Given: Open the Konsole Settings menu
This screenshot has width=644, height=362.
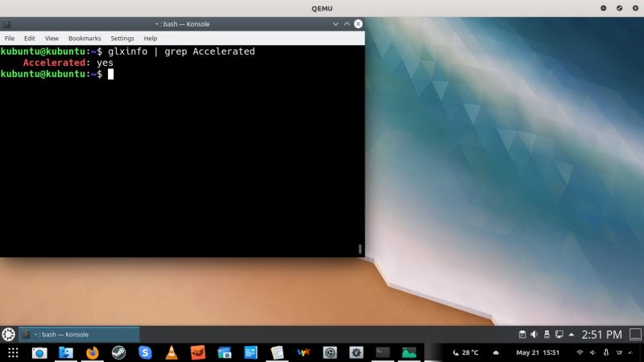Looking at the screenshot, I should coord(122,38).
